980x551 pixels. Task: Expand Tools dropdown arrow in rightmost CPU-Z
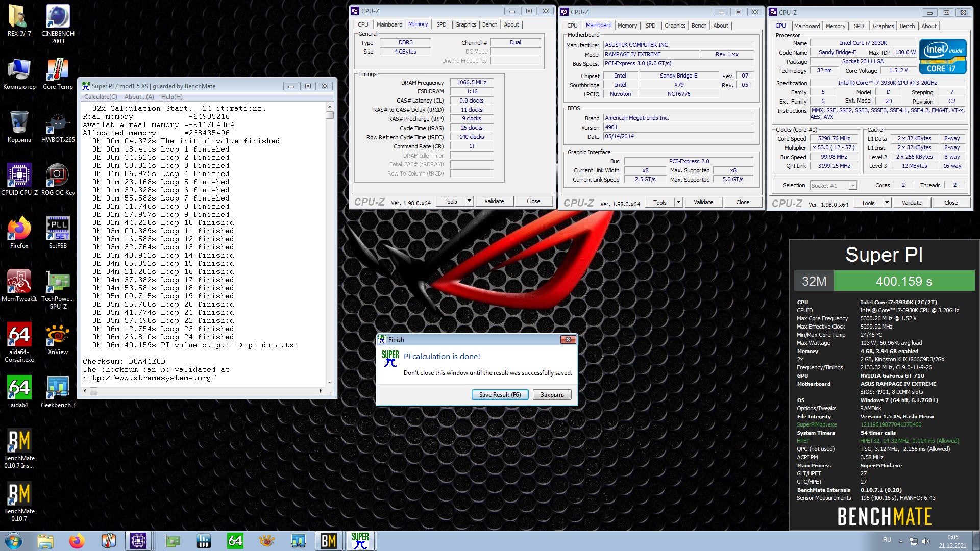pos(887,203)
